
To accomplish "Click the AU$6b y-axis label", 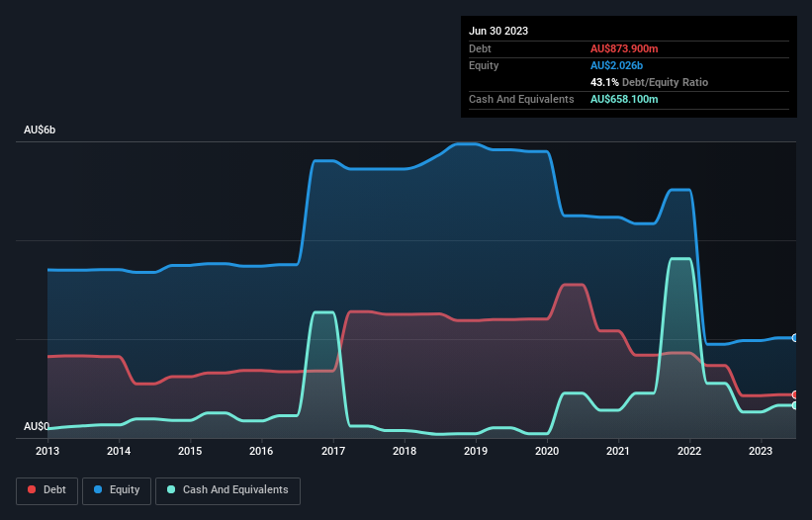I will pos(40,130).
